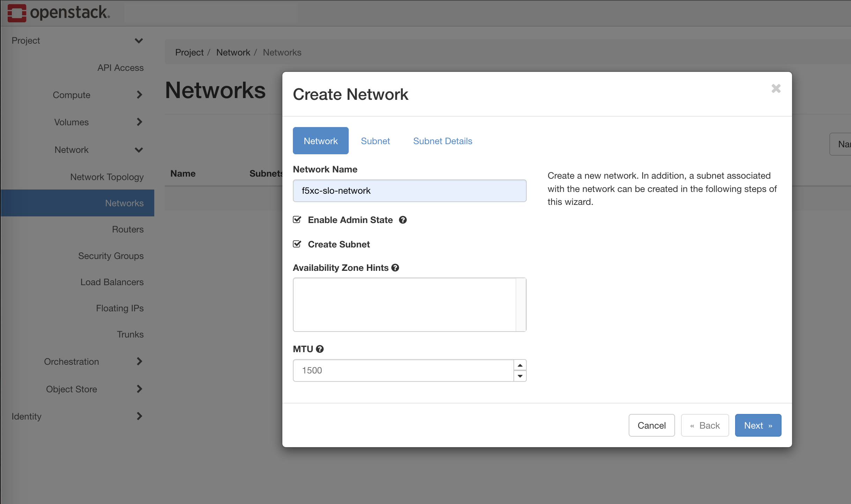Screen dimensions: 851x504
Task: Click the Next button
Action: pyautogui.click(x=757, y=425)
